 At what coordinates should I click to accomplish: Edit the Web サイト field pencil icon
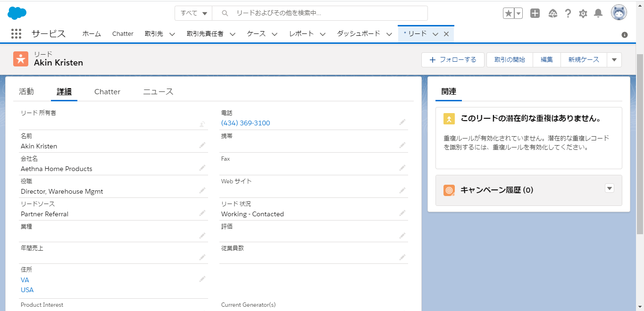coord(402,191)
